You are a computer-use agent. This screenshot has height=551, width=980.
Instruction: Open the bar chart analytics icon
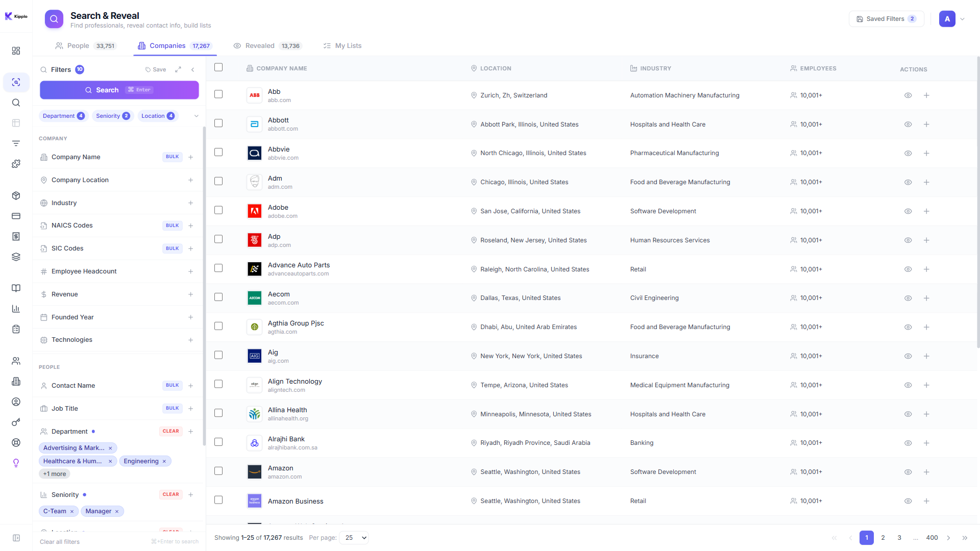(16, 309)
